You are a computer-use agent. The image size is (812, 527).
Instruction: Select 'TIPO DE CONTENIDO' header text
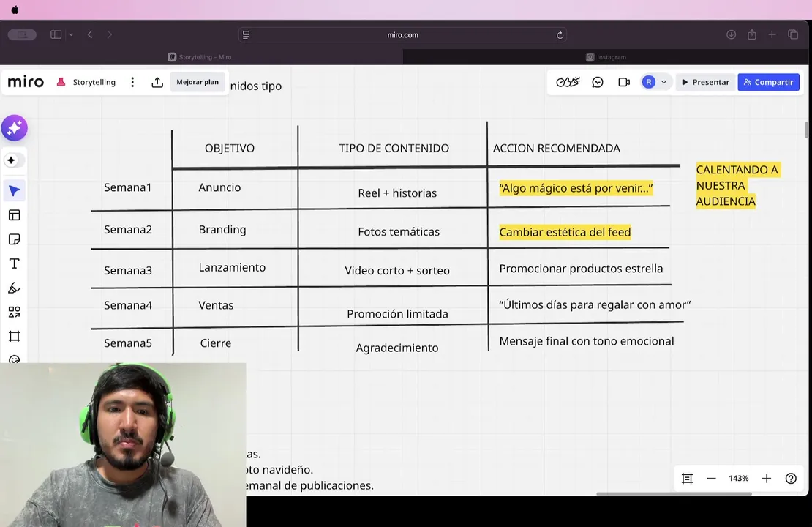[x=394, y=148]
